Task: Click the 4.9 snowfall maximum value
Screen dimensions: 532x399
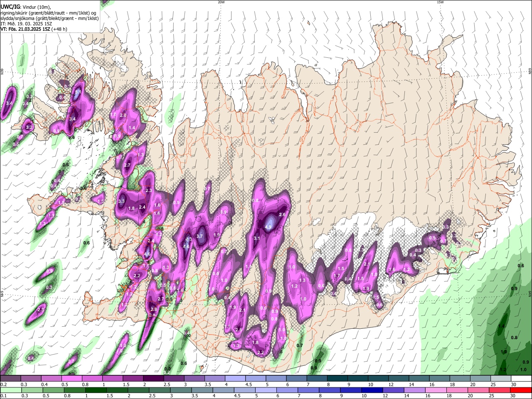Action: pyautogui.click(x=268, y=227)
